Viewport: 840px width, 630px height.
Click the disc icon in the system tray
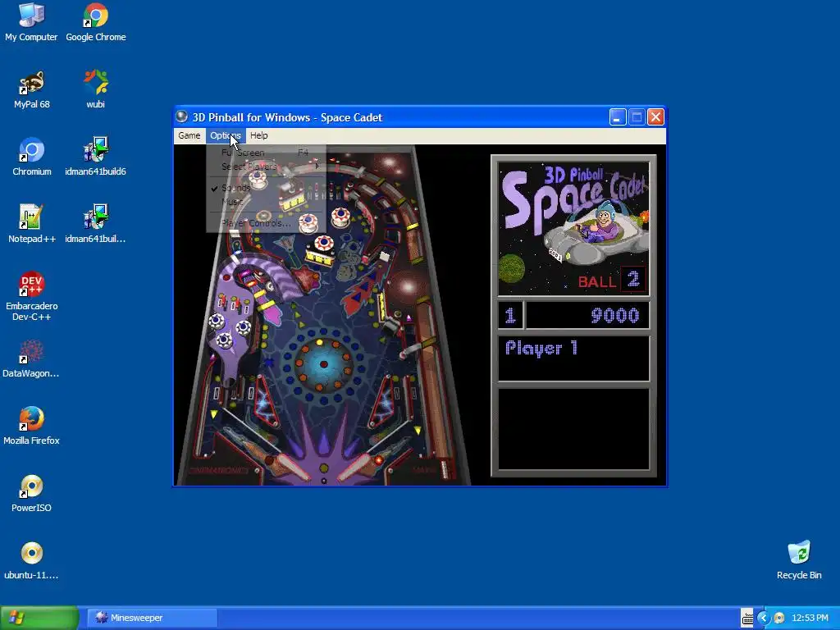779,618
